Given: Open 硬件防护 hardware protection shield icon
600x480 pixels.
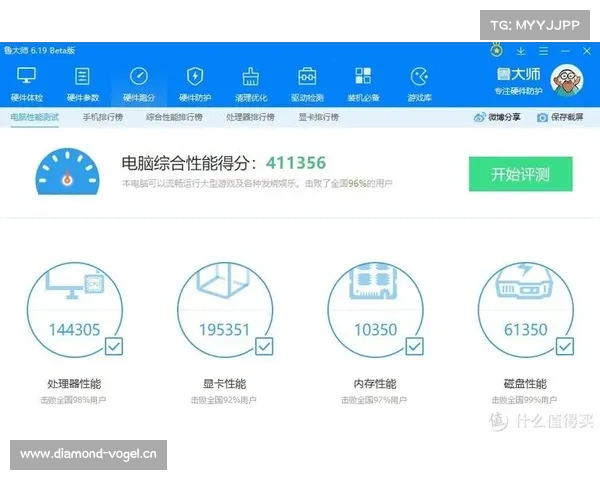Looking at the screenshot, I should pyautogui.click(x=195, y=76).
